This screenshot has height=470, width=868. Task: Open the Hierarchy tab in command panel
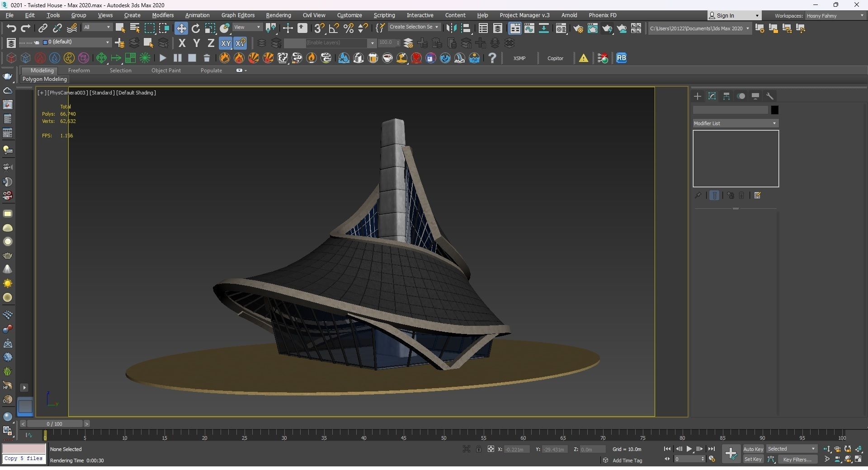(726, 96)
